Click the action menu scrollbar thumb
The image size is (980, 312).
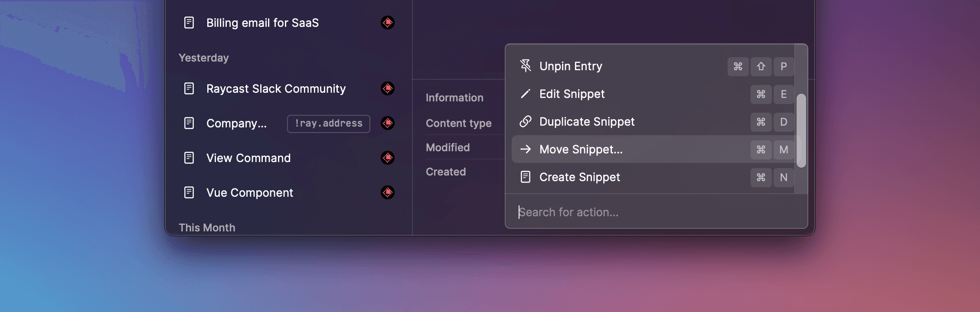point(801,130)
